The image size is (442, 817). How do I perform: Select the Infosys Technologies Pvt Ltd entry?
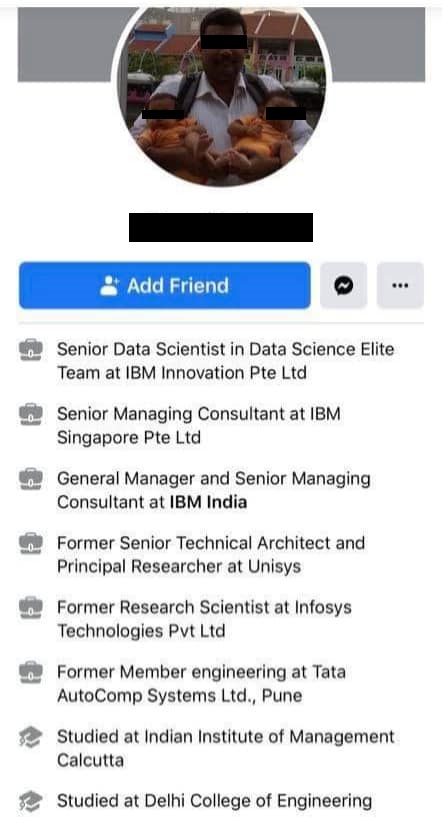[x=204, y=619]
